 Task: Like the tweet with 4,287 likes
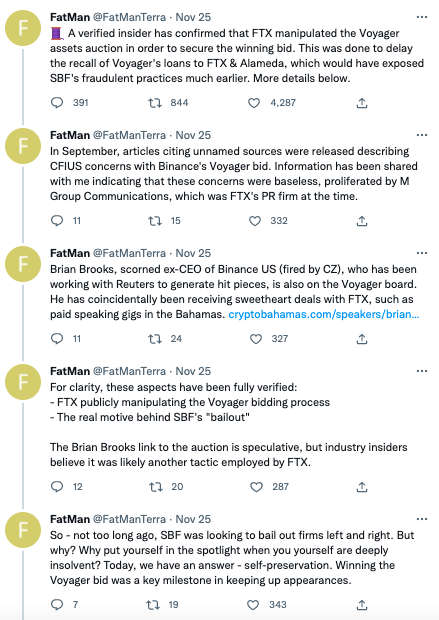click(254, 103)
